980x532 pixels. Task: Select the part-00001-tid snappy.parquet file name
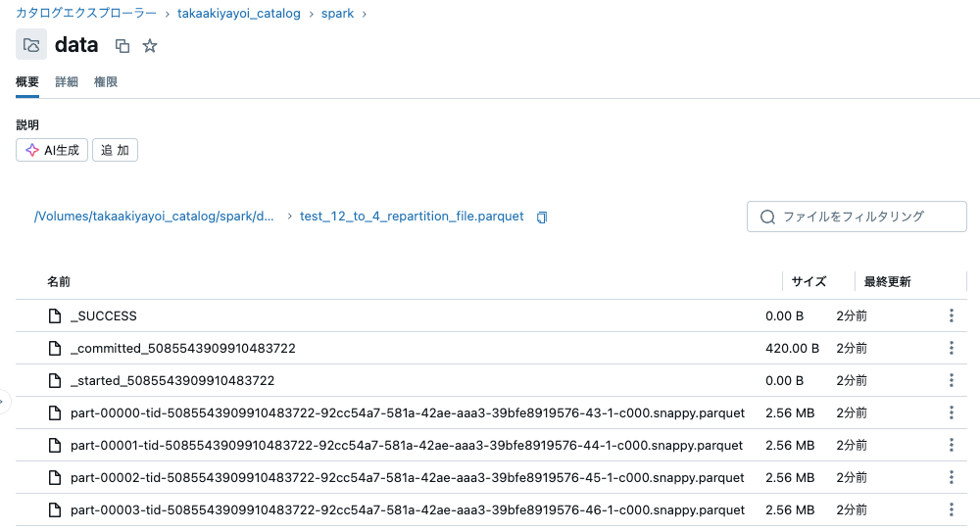click(407, 445)
